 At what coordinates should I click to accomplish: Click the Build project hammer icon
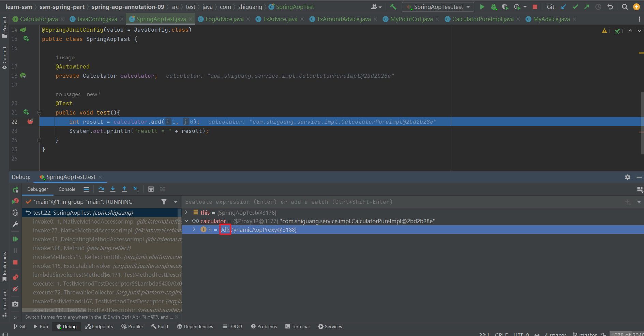point(393,7)
